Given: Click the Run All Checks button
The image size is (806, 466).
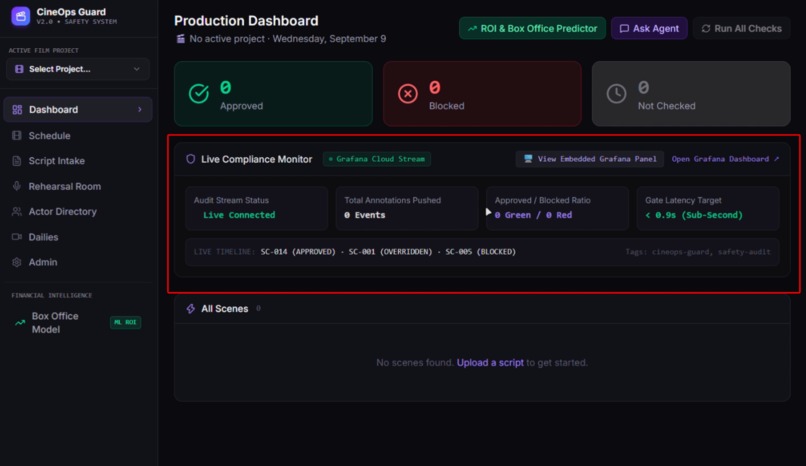Looking at the screenshot, I should tap(741, 28).
